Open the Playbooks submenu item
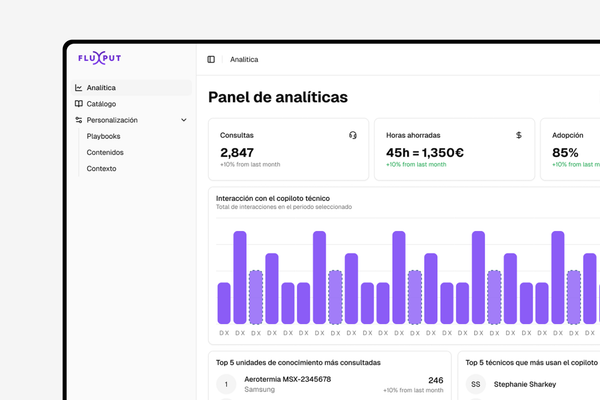600x400 pixels. click(x=103, y=136)
